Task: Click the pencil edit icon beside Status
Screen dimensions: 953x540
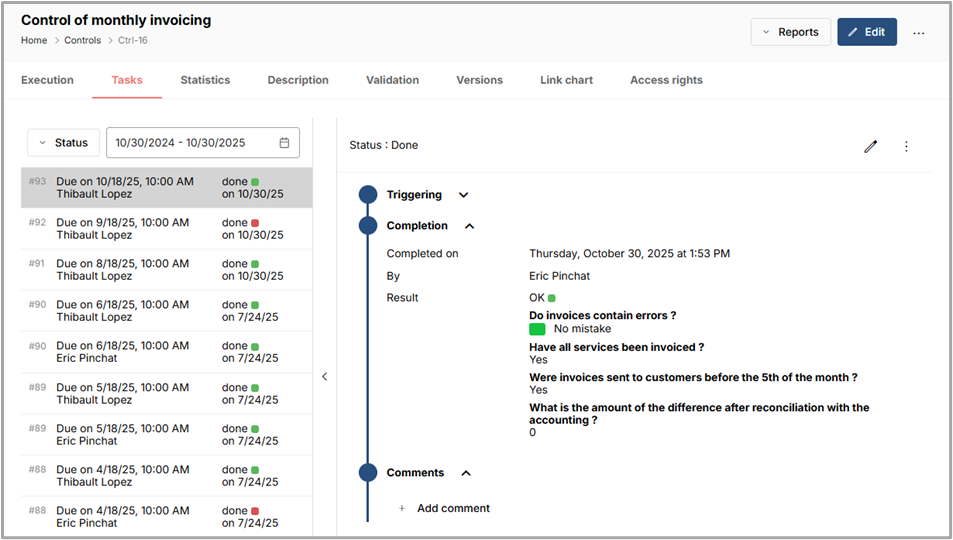Action: point(870,146)
